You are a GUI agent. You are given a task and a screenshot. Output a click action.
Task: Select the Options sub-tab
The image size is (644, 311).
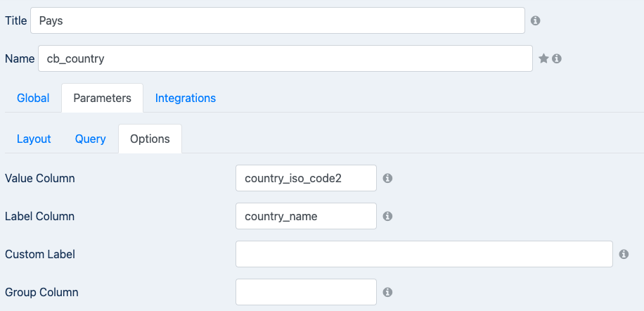point(150,139)
